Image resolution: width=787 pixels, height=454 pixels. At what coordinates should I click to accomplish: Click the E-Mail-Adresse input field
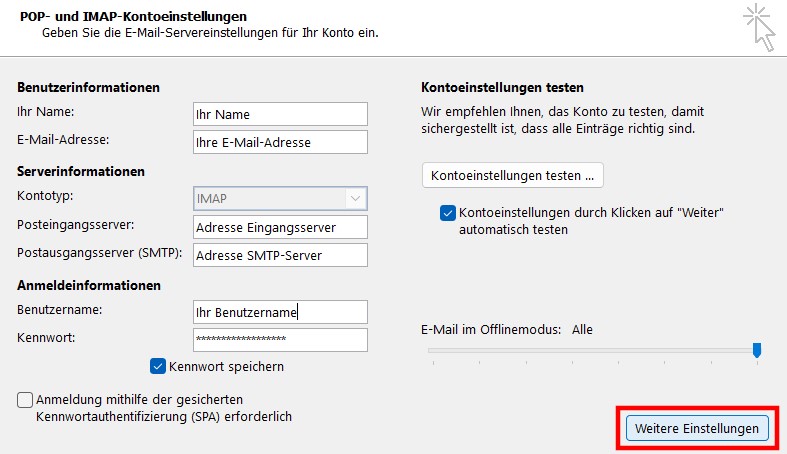pyautogui.click(x=280, y=142)
